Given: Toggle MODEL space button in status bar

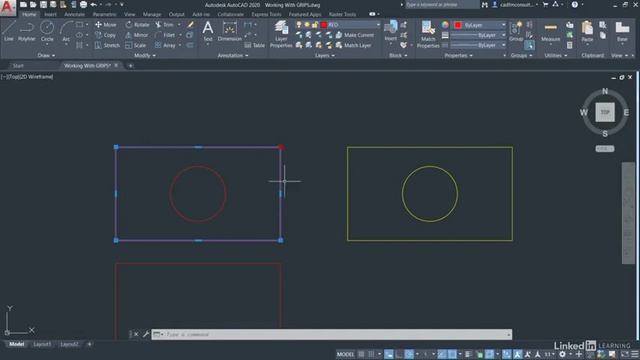Looking at the screenshot, I should coord(345,354).
